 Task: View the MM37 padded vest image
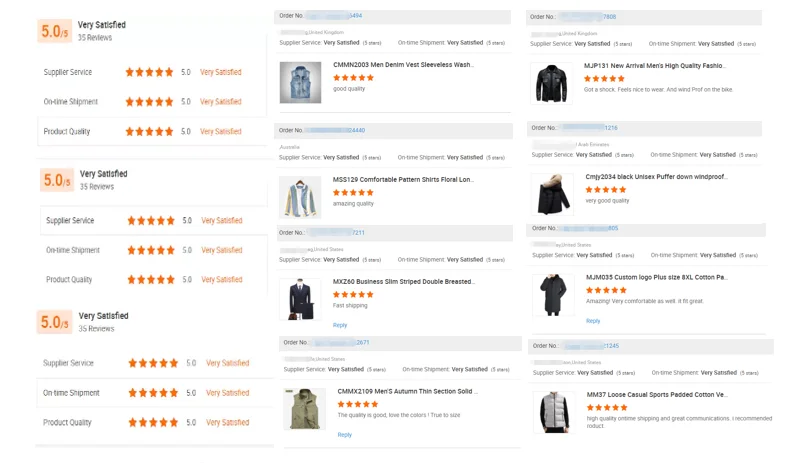pos(553,412)
